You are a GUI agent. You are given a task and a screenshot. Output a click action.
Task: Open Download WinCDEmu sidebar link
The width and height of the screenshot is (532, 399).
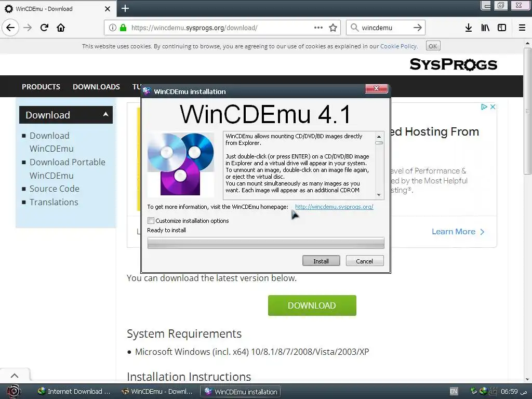pos(51,142)
